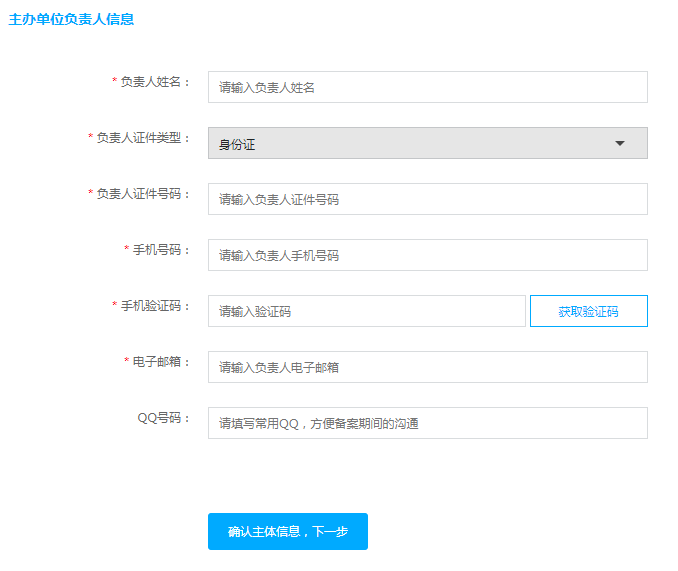Click the dropdown arrow beside 身份证
The image size is (678, 571).
(620, 144)
